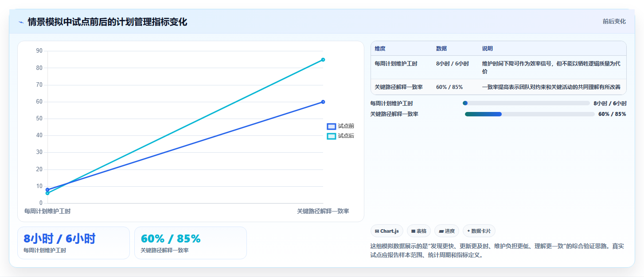Viewport: 644px width, 277px height.
Task: Select the 表格 tag chip
Action: tap(419, 231)
